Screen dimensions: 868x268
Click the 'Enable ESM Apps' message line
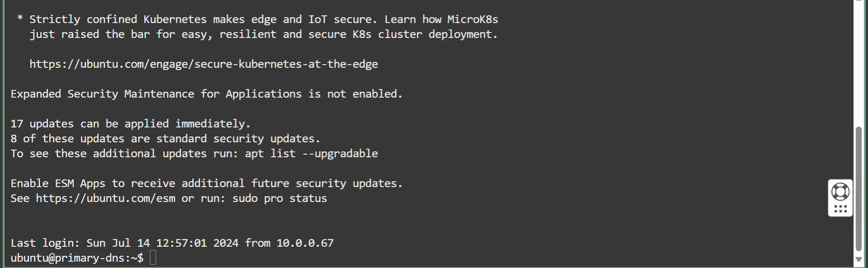point(206,183)
